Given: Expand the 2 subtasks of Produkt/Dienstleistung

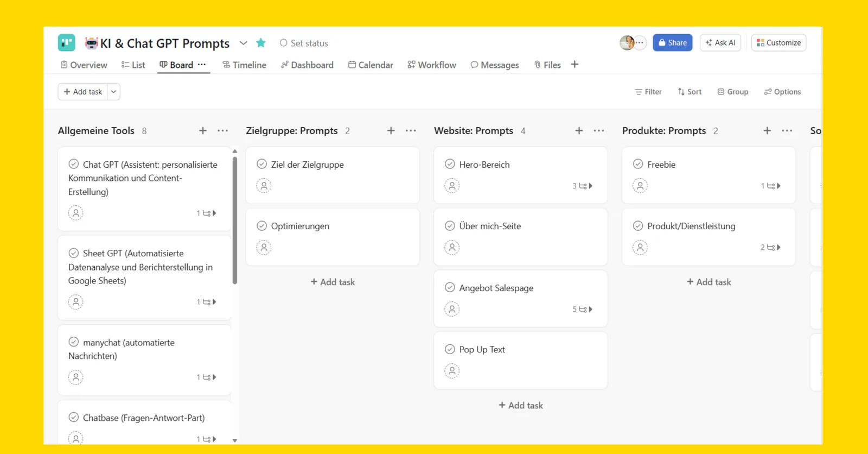Looking at the screenshot, I should 771,248.
